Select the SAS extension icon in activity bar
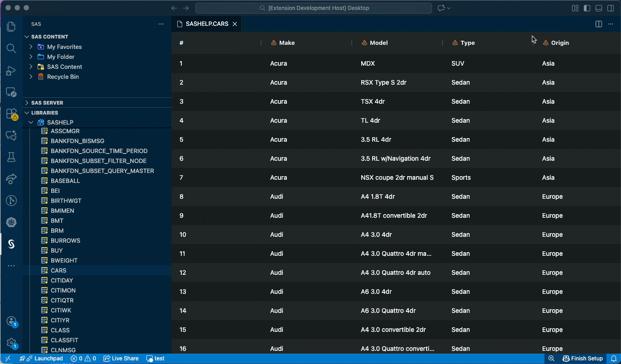Image resolution: width=621 pixels, height=364 pixels. pyautogui.click(x=11, y=244)
